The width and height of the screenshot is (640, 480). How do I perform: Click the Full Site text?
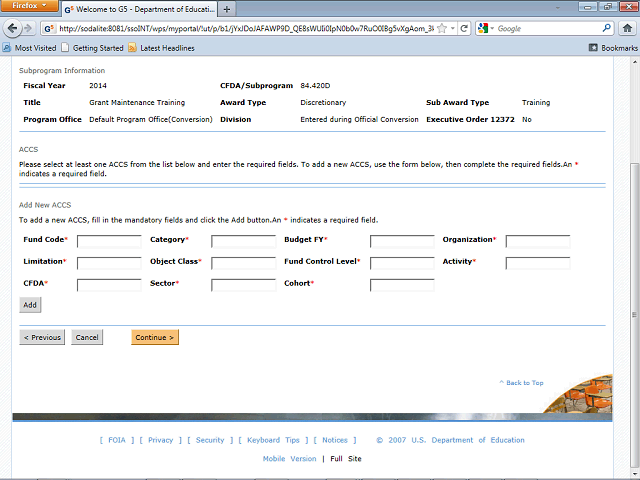pos(346,458)
